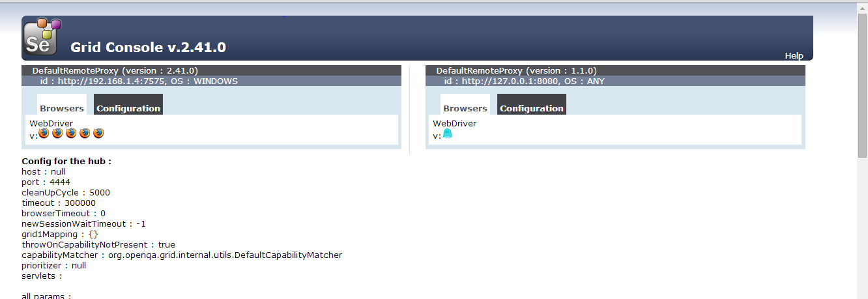The width and height of the screenshot is (868, 299).
Task: Click the first Firefox icon in WebDriver row
Action: click(x=44, y=133)
